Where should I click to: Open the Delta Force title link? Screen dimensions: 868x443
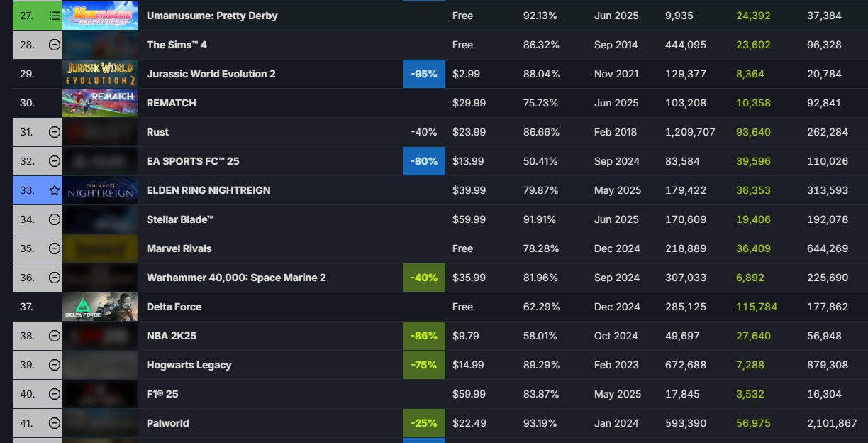(174, 307)
